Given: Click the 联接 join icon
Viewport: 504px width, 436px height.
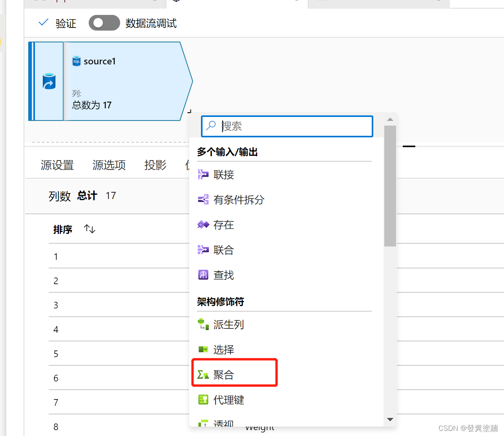Looking at the screenshot, I should (203, 174).
